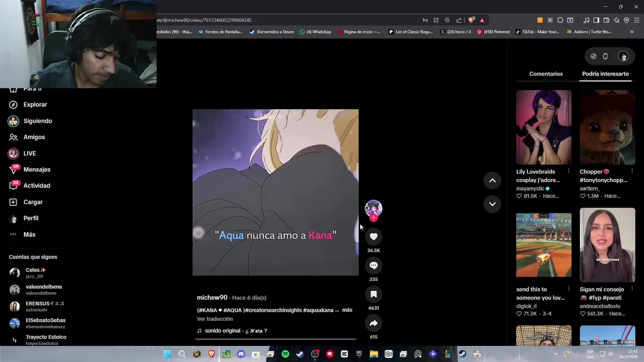Select Cargar to upload a video
The width and height of the screenshot is (644, 362).
[26, 202]
